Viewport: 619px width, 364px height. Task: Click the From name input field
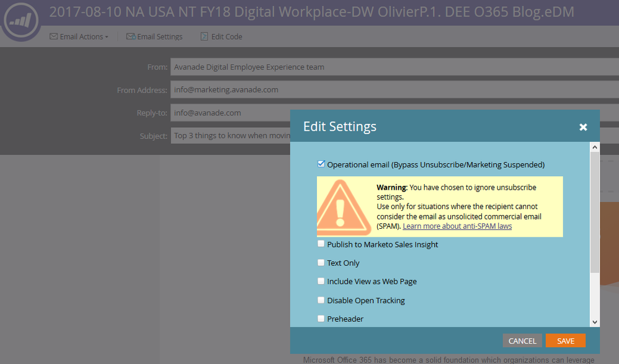click(394, 67)
